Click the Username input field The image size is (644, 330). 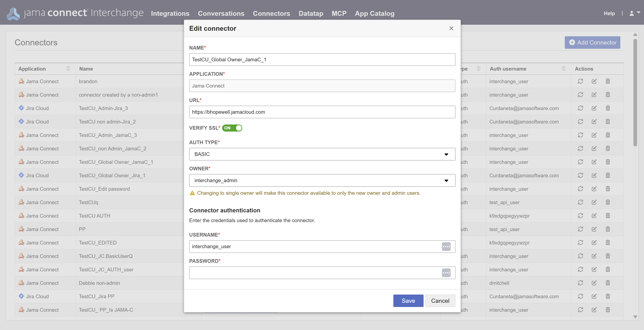pyautogui.click(x=322, y=246)
